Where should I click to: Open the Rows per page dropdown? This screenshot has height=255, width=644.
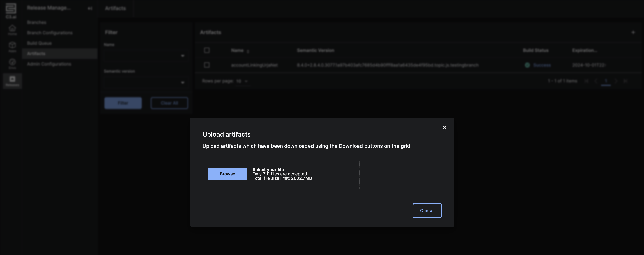pyautogui.click(x=242, y=81)
